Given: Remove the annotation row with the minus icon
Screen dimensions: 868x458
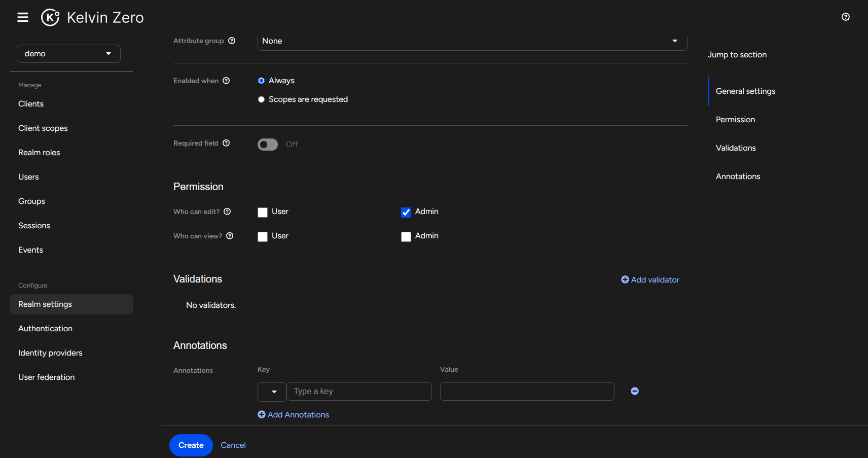Looking at the screenshot, I should click(x=634, y=391).
